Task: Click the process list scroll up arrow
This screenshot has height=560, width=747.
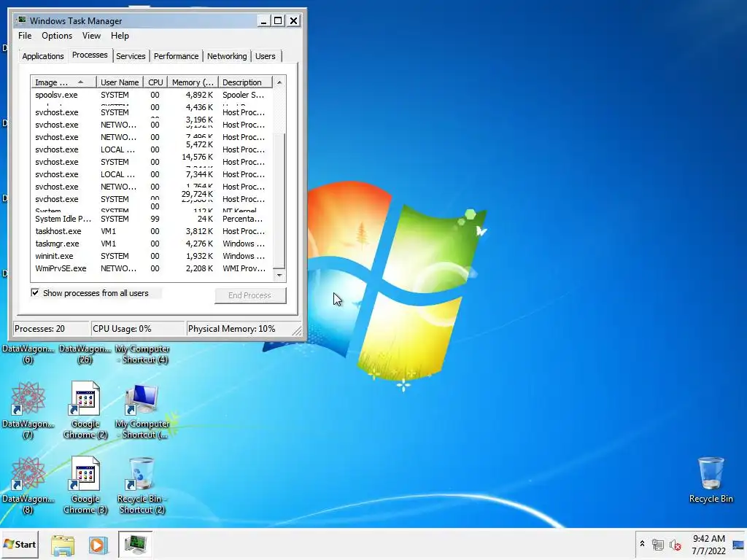Action: pyautogui.click(x=279, y=82)
